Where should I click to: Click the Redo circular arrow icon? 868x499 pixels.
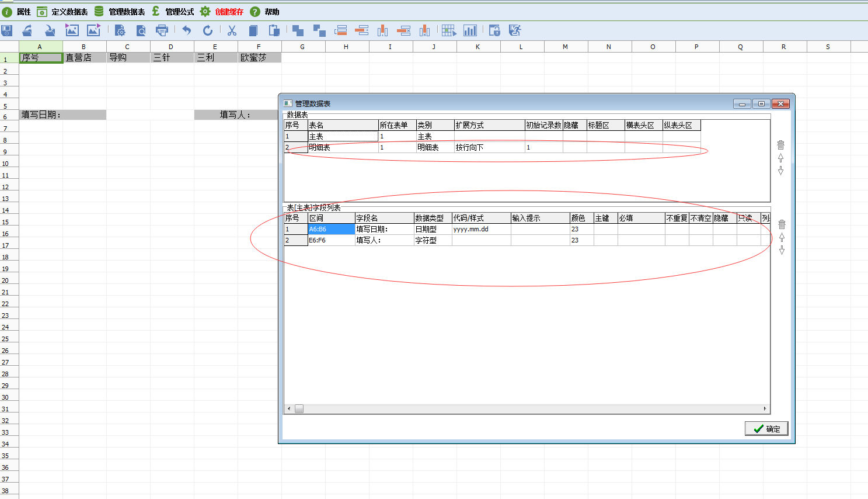point(207,30)
